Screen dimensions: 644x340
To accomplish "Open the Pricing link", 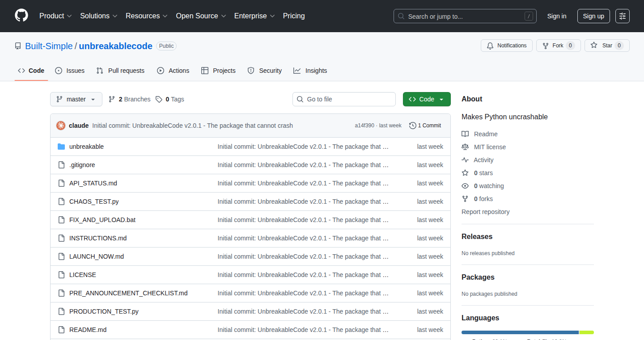I will point(294,16).
